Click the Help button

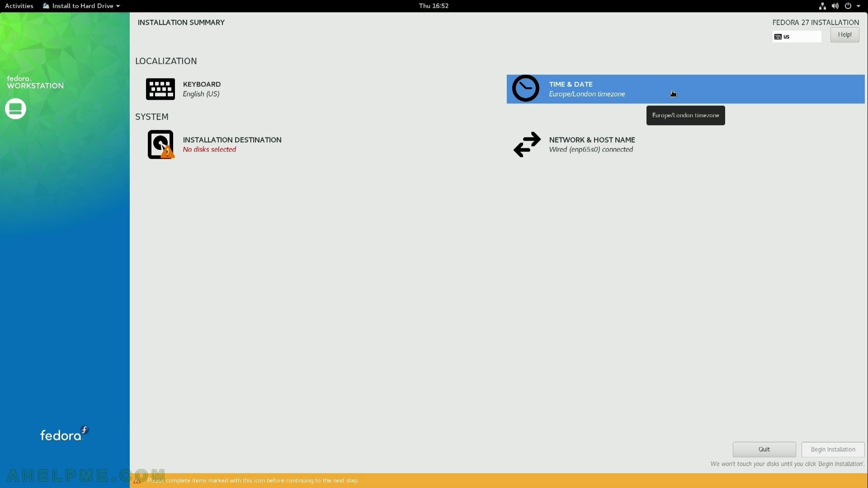845,34
